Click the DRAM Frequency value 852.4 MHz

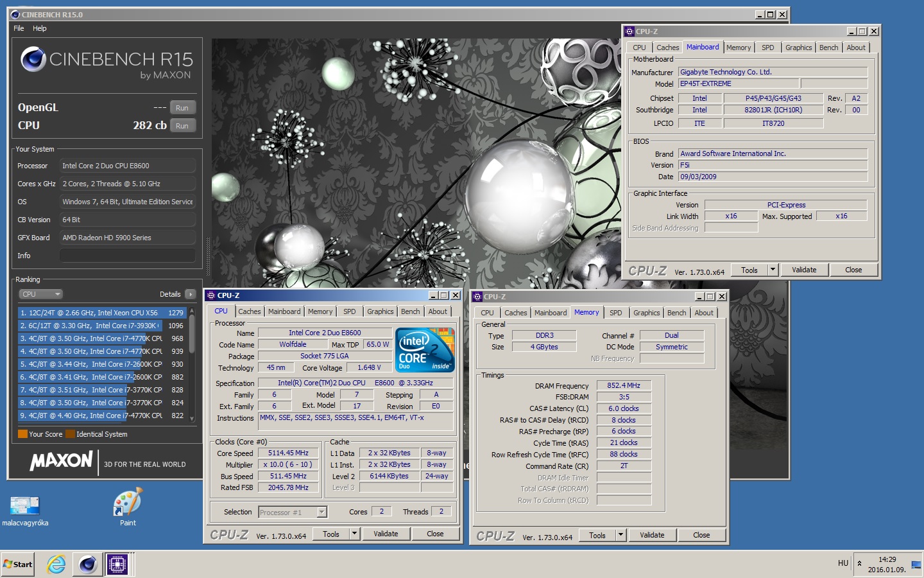tap(624, 385)
